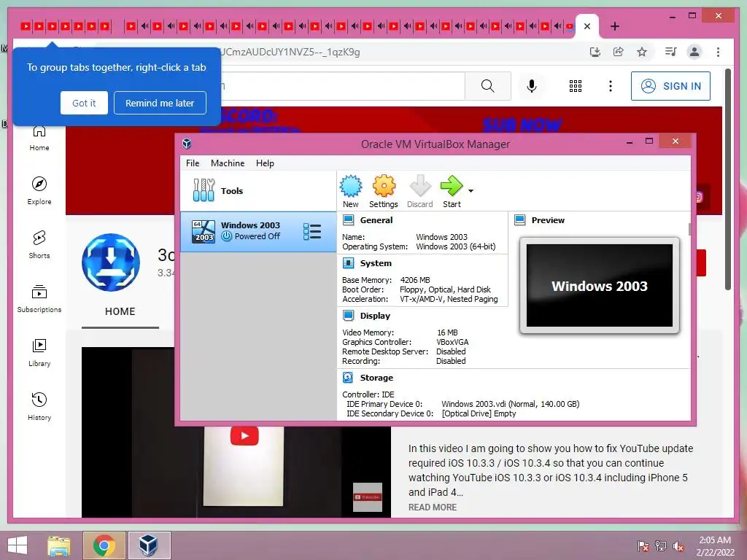Image resolution: width=747 pixels, height=560 pixels.
Task: Open the Action Center flag tray icon
Action: point(643,546)
